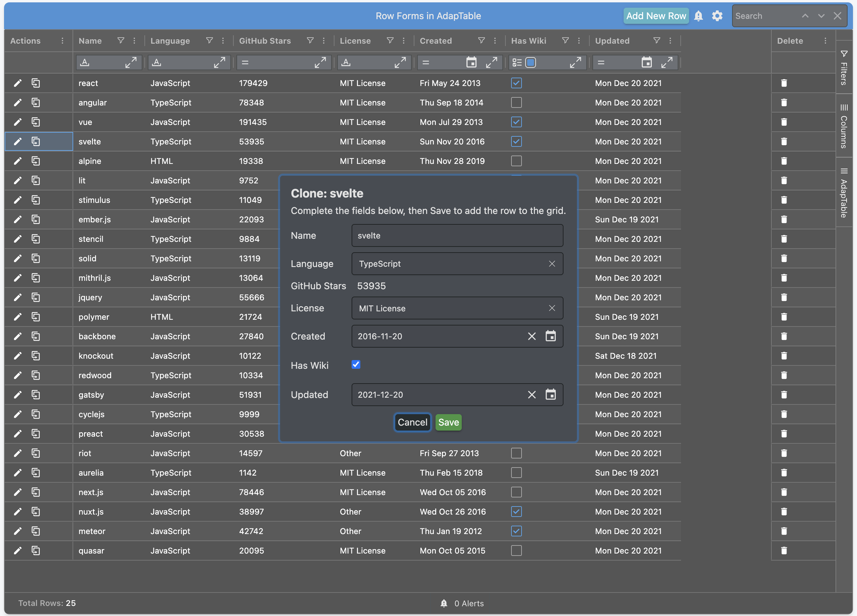
Task: Click Save in the clone dialog
Action: point(449,422)
